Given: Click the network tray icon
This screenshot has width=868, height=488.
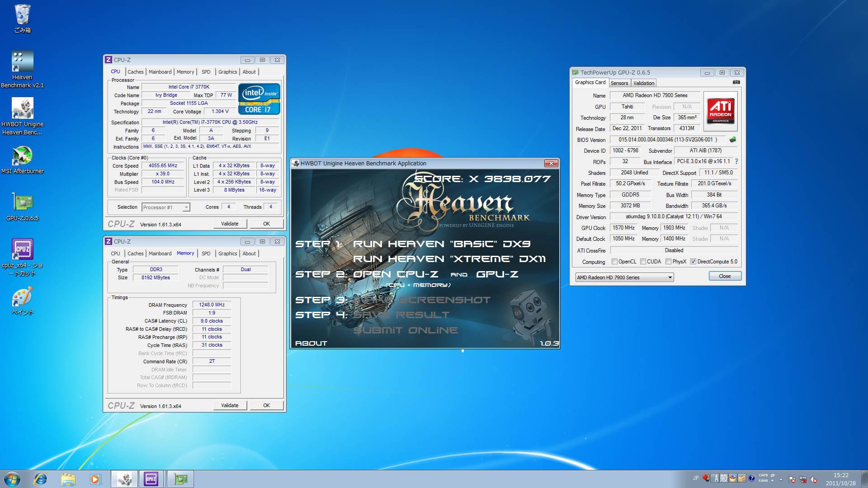Looking at the screenshot, I should point(803,479).
